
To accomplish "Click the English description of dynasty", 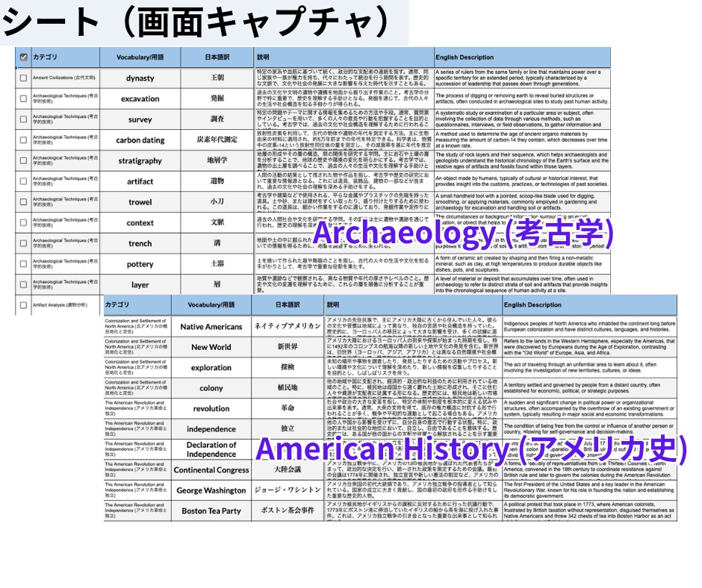I will pyautogui.click(x=523, y=78).
